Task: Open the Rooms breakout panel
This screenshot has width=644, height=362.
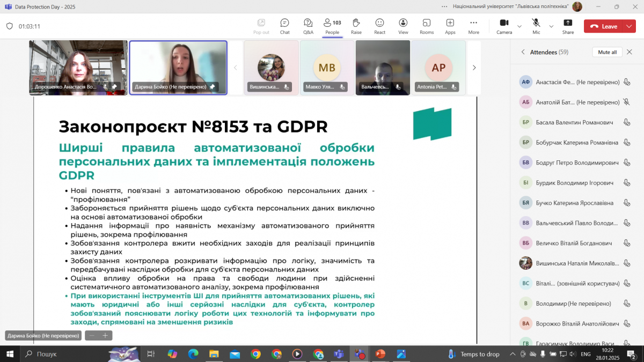Action: click(426, 25)
